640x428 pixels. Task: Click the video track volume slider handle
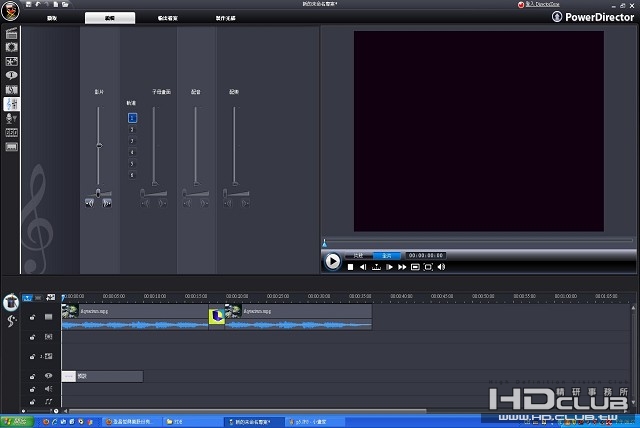pyautogui.click(x=99, y=145)
